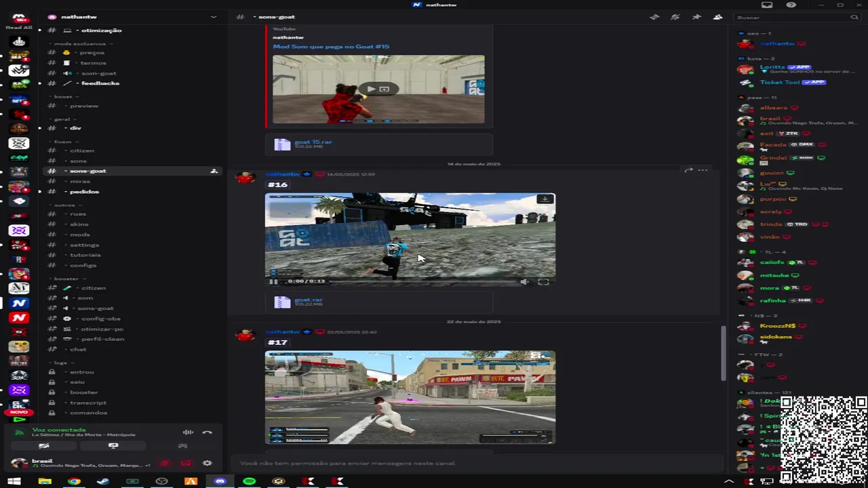The image size is (868, 488).
Task: Open Spotify in taskbar
Action: click(x=249, y=481)
